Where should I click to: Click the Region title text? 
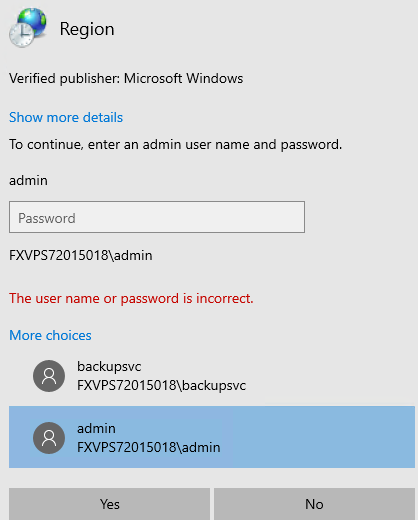(87, 29)
